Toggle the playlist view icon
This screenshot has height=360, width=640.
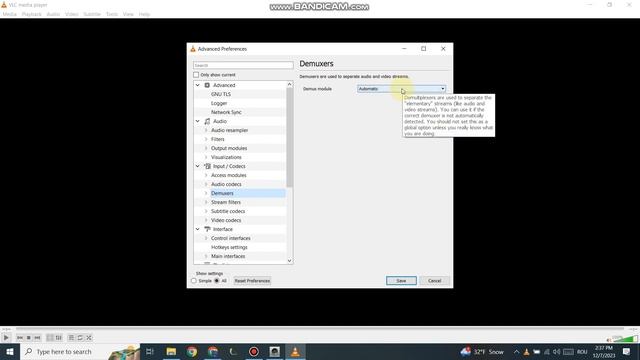pos(71,338)
